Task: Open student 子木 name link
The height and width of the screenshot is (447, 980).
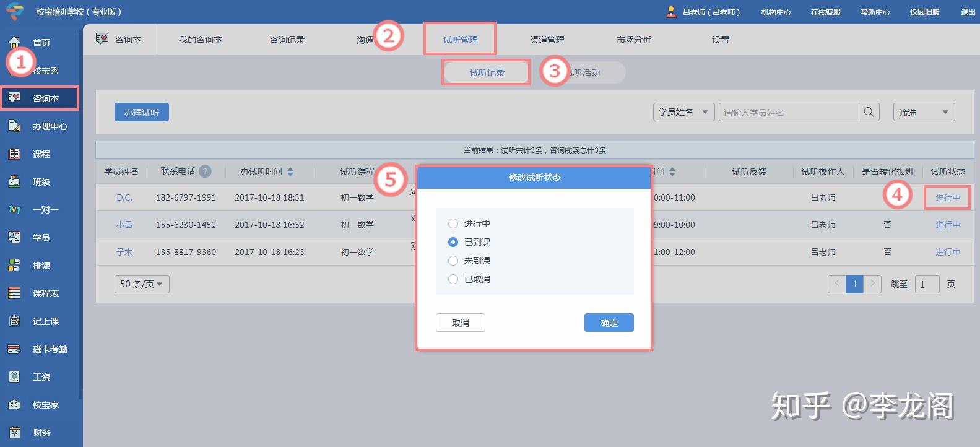Action: coord(124,252)
